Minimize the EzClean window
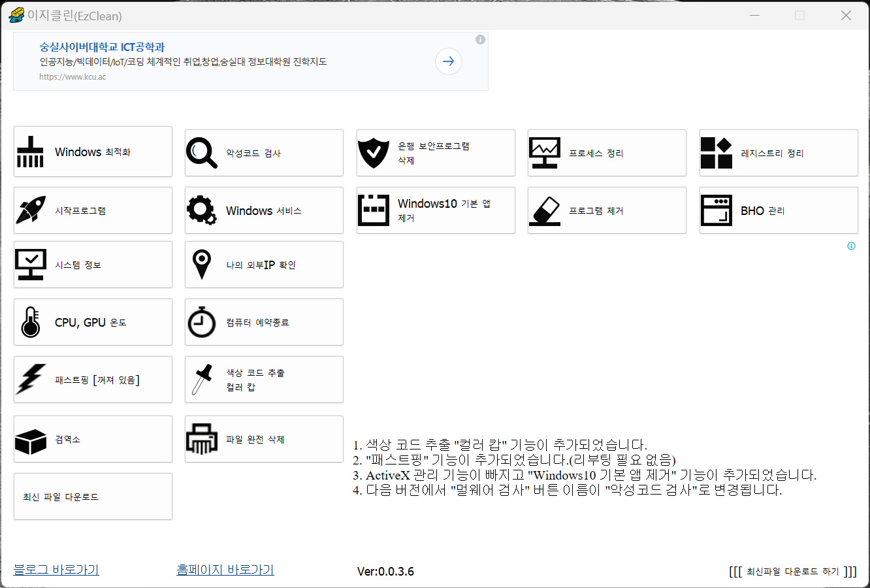This screenshot has height=588, width=870. click(755, 15)
